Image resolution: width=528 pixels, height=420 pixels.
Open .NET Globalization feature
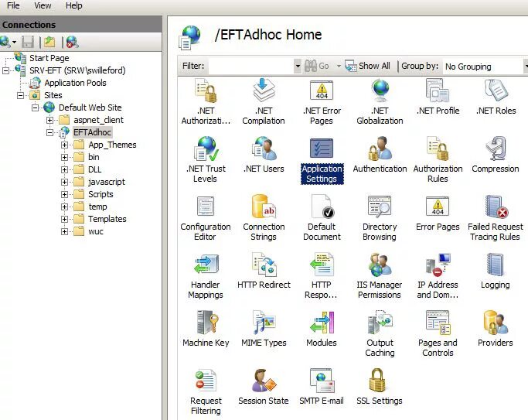[380, 102]
